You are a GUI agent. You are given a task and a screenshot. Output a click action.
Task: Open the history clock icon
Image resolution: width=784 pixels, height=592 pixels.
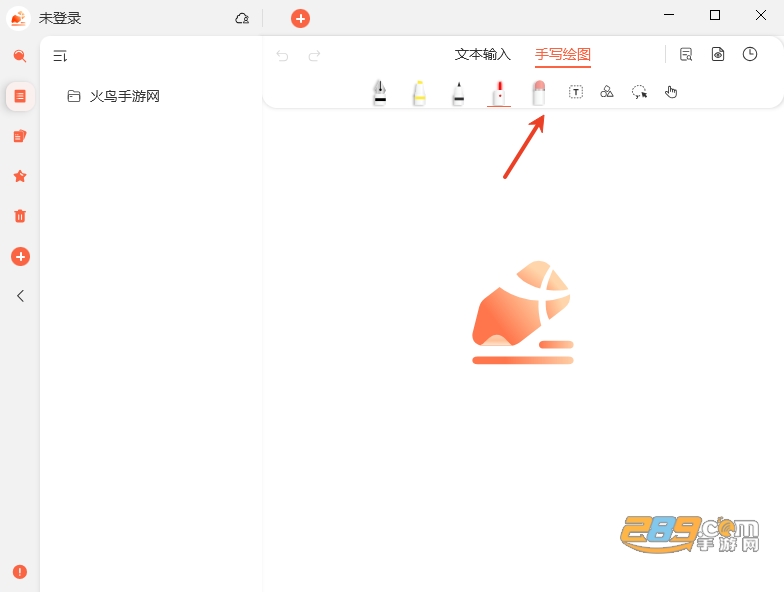click(750, 54)
